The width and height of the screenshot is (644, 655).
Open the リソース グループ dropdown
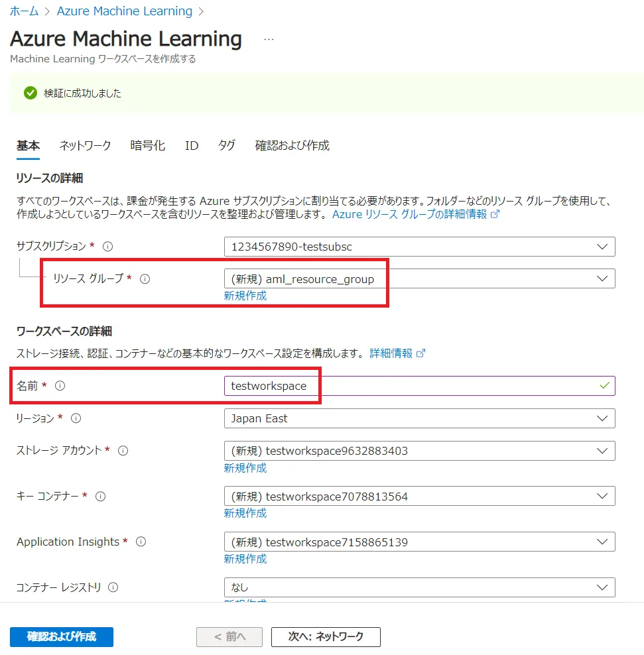[419, 279]
